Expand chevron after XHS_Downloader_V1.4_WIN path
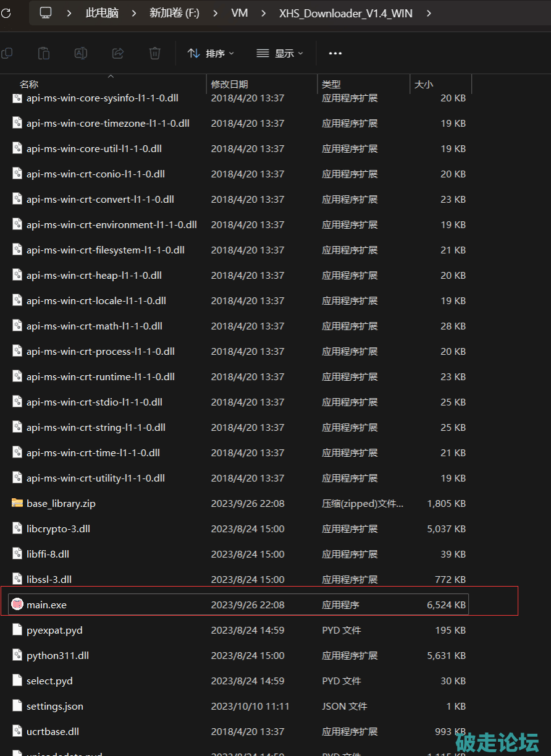Image resolution: width=551 pixels, height=756 pixels. click(x=429, y=13)
